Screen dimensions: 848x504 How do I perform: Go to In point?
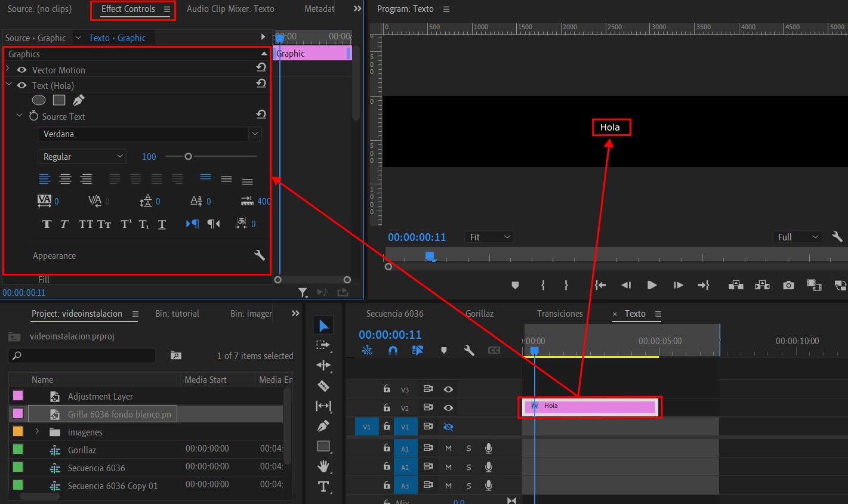pos(600,285)
